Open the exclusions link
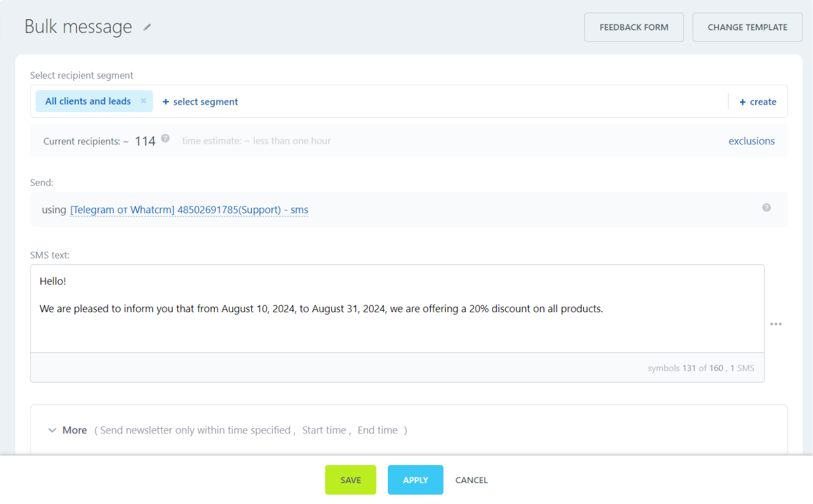Viewport: 813px width, 504px height. click(751, 141)
